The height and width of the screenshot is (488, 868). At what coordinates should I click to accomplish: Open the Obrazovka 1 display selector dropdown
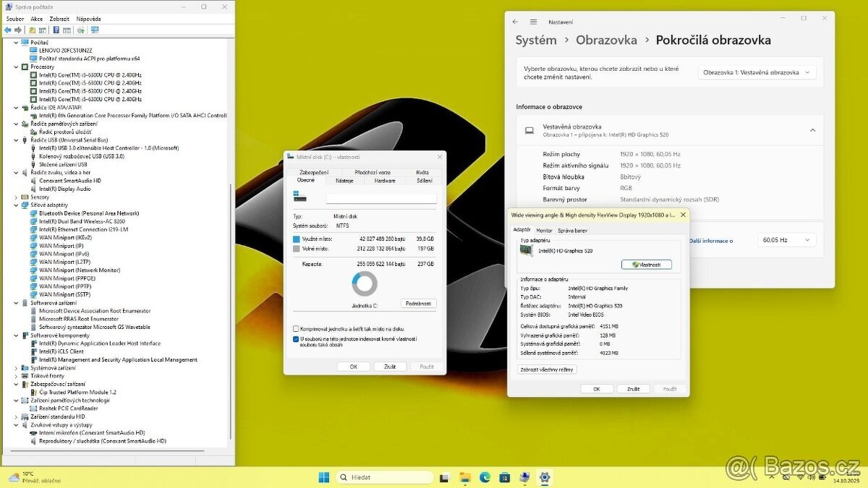[757, 72]
